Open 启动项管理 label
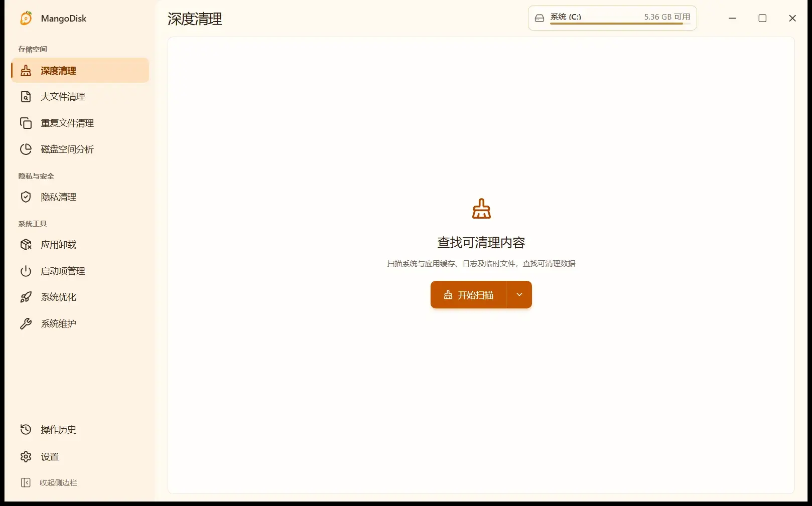 coord(63,271)
